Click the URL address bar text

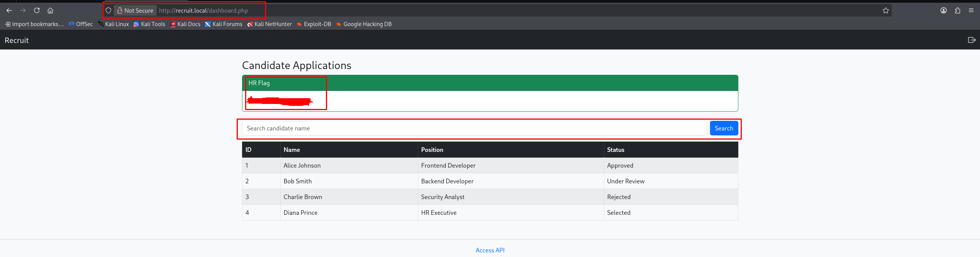pos(203,10)
